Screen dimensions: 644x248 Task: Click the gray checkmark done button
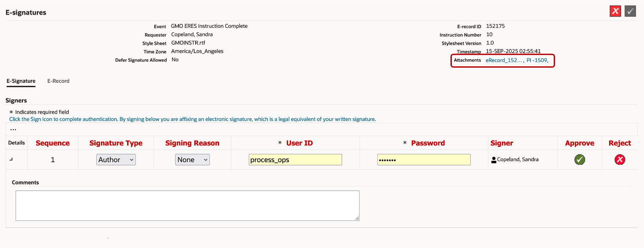pos(630,11)
